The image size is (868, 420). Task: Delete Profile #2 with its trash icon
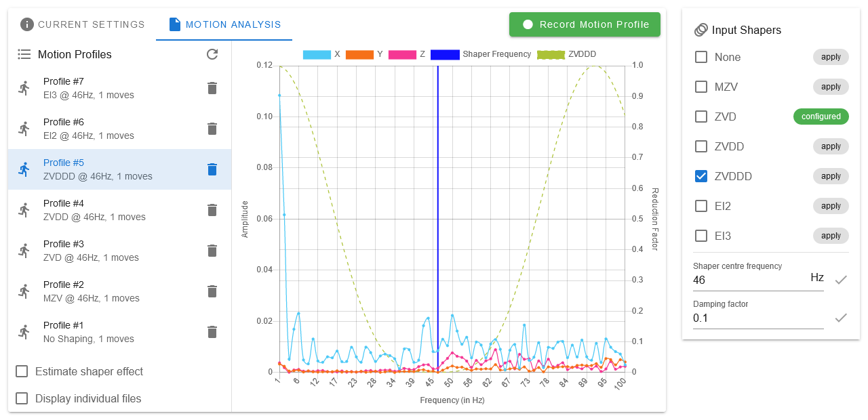[212, 291]
